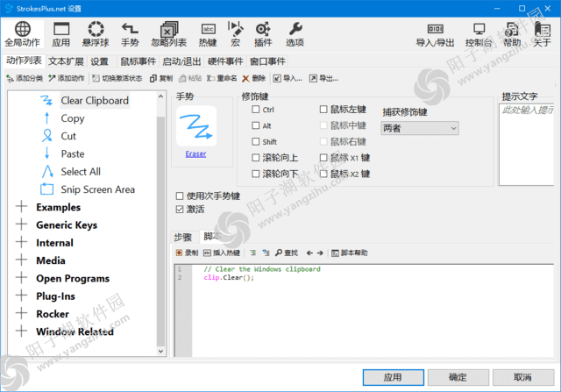Expand the Open Programs category

[x=21, y=278]
